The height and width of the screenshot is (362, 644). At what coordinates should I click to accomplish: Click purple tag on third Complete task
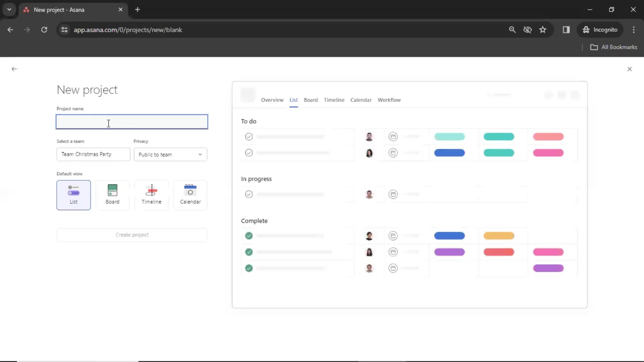[x=548, y=268]
